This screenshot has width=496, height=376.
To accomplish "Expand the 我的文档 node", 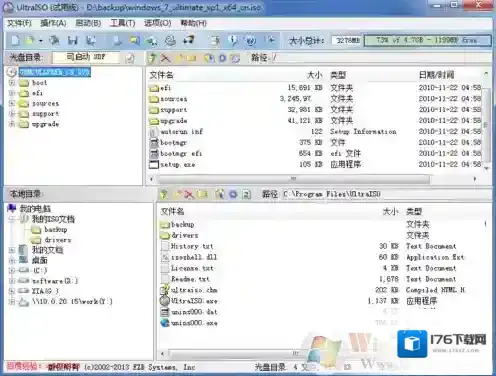I will (12, 250).
